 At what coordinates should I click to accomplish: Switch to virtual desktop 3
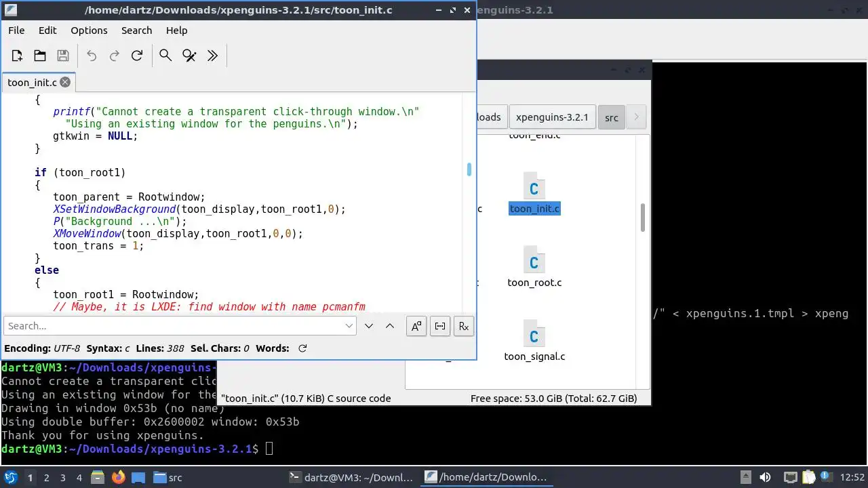[62, 478]
